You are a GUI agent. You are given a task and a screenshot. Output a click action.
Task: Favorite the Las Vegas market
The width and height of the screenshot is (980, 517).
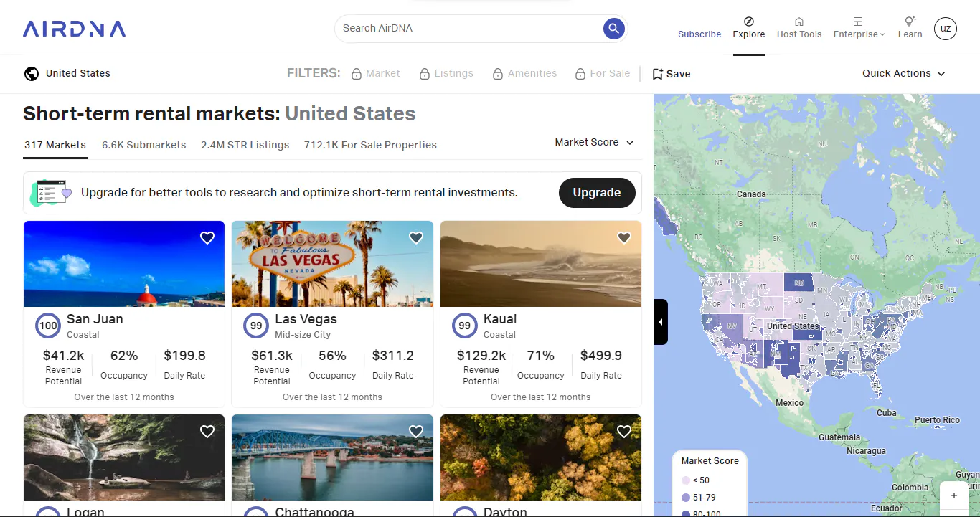(416, 238)
